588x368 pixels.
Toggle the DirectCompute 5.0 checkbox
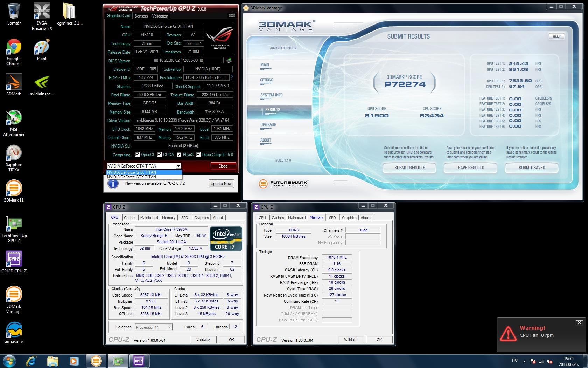(198, 155)
